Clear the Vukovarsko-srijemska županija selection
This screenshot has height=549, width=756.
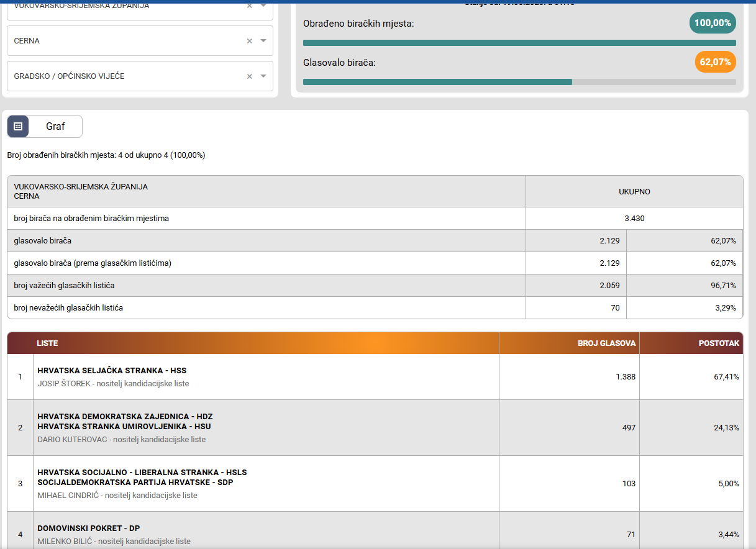250,6
